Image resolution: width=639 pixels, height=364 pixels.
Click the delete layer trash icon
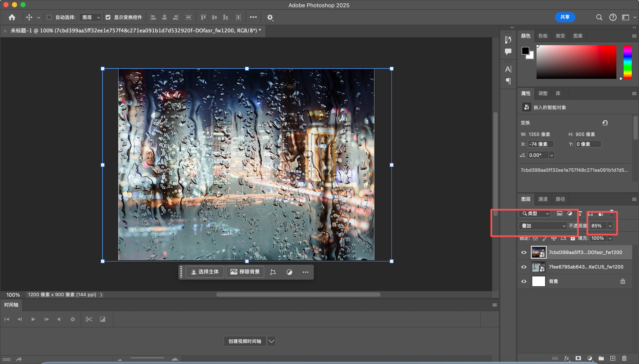(x=624, y=358)
